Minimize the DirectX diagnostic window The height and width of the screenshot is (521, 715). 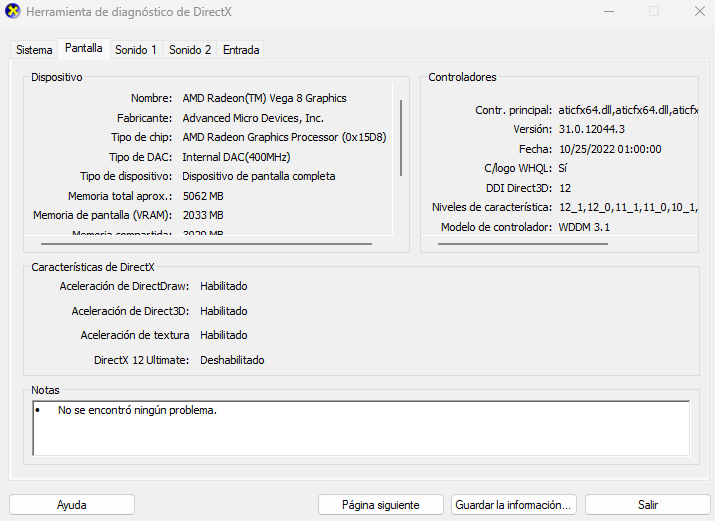pyautogui.click(x=609, y=11)
